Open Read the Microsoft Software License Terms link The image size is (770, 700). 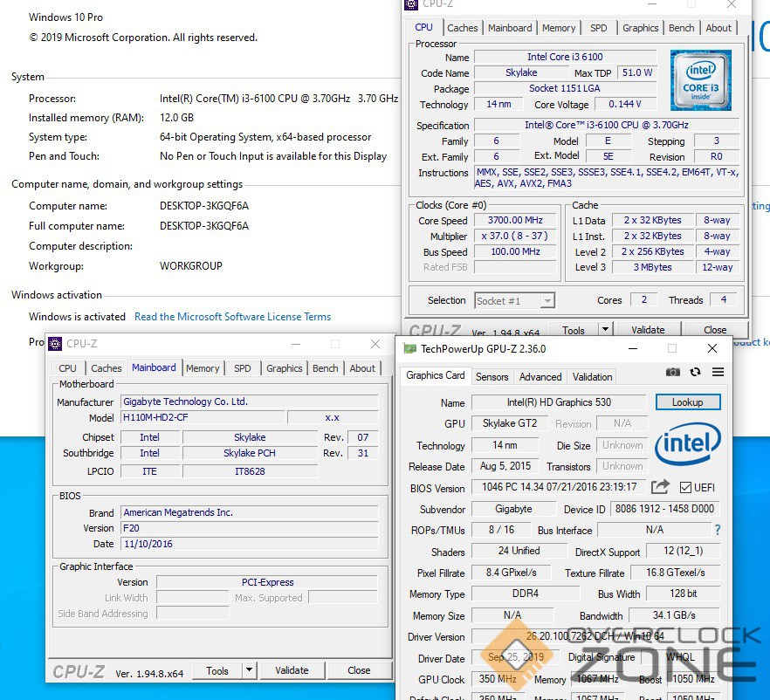(233, 317)
